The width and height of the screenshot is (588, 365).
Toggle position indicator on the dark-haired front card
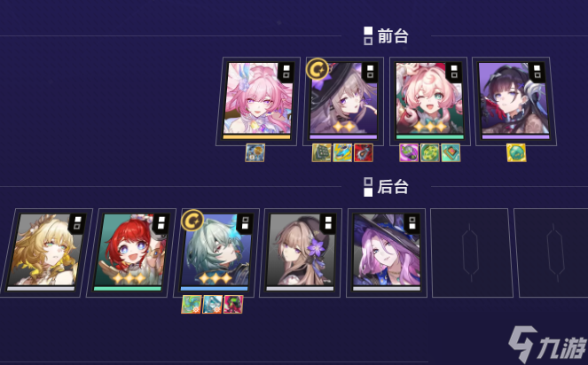pyautogui.click(x=537, y=72)
